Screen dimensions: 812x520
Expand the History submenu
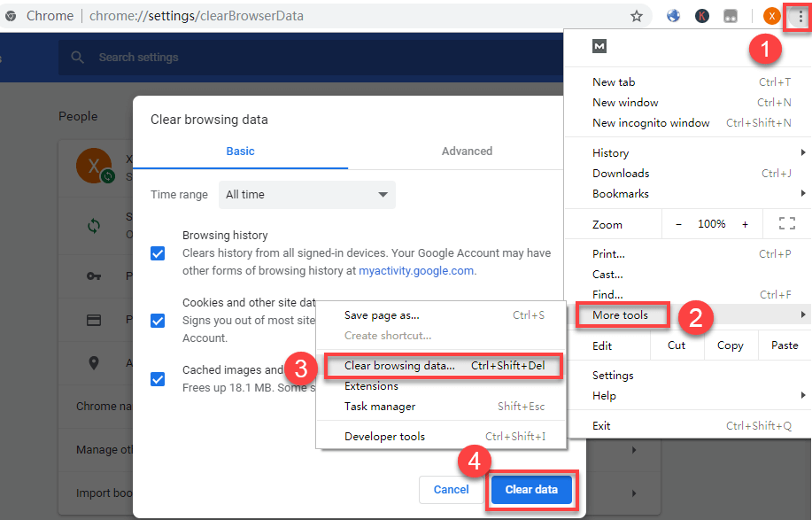coord(610,152)
